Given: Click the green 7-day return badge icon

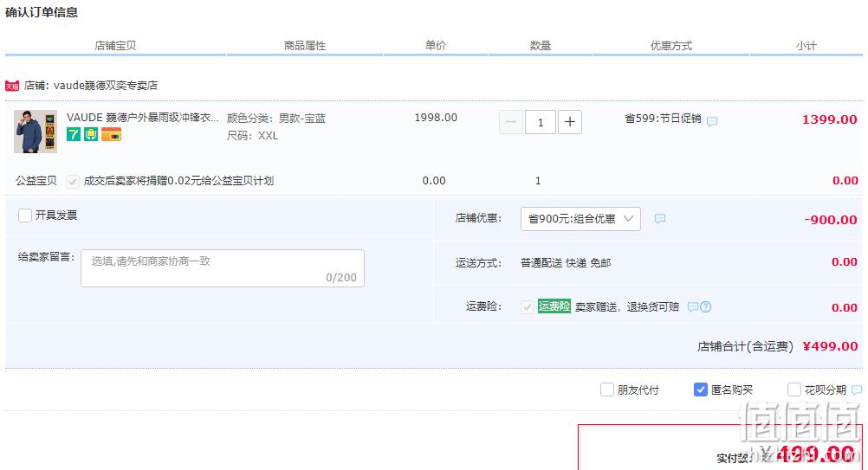Looking at the screenshot, I should [x=74, y=134].
